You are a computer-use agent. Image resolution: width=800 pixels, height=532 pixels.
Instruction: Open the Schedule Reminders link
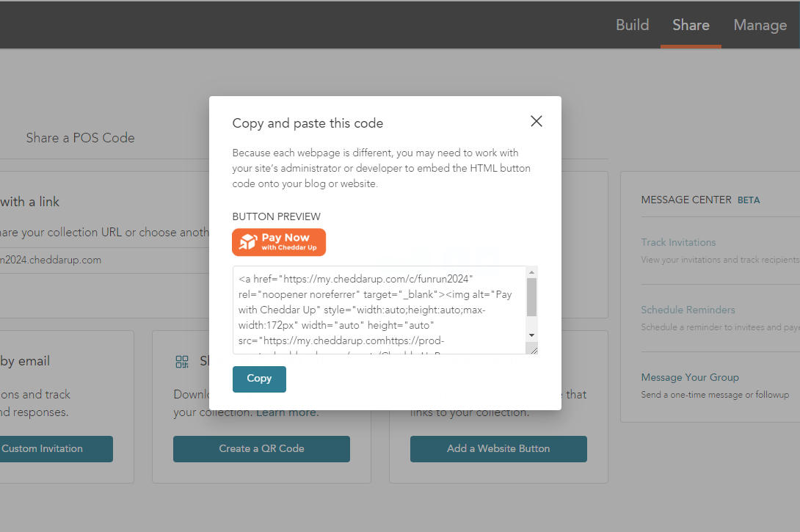pos(688,310)
